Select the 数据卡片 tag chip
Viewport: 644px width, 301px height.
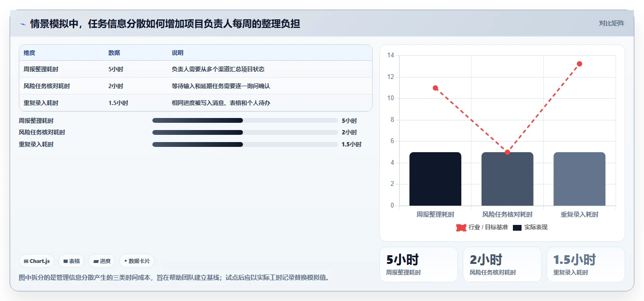[x=137, y=261]
